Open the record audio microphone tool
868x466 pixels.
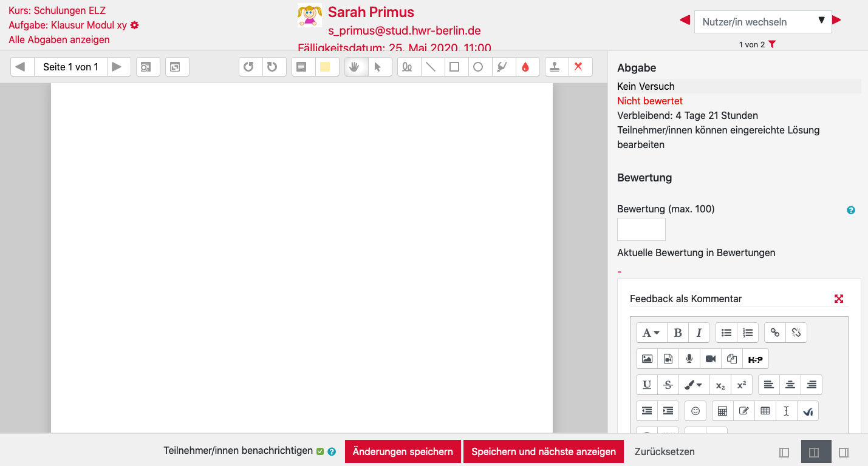689,359
